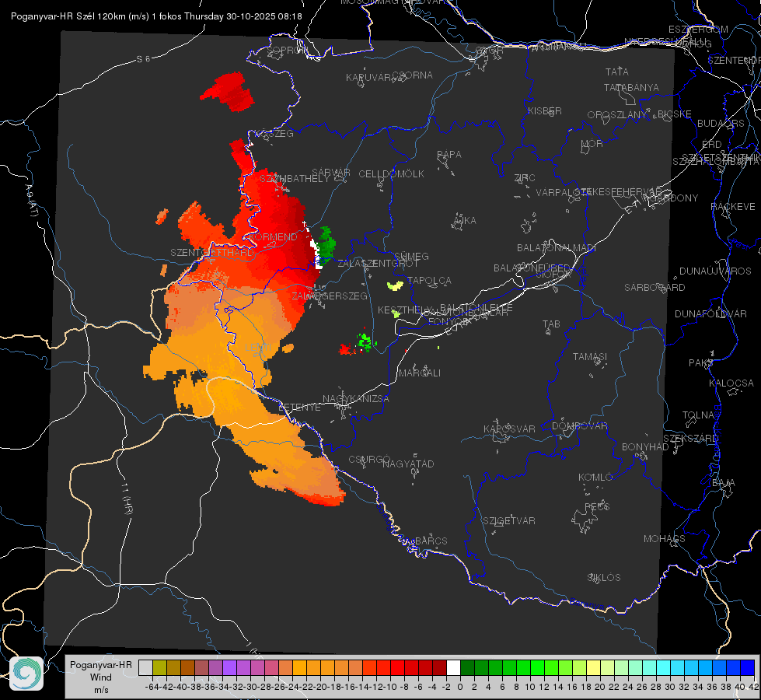
Task: Click the SÜMEG label
Action: [411, 256]
